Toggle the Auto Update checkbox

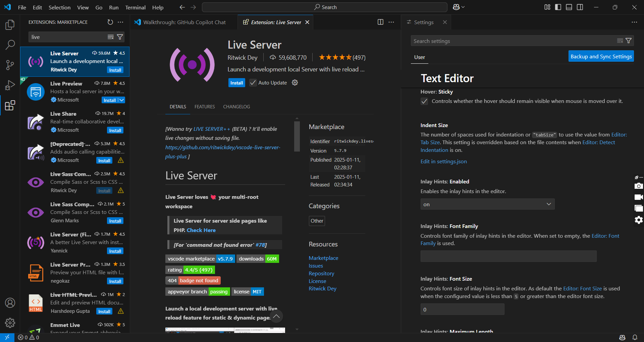[x=253, y=83]
